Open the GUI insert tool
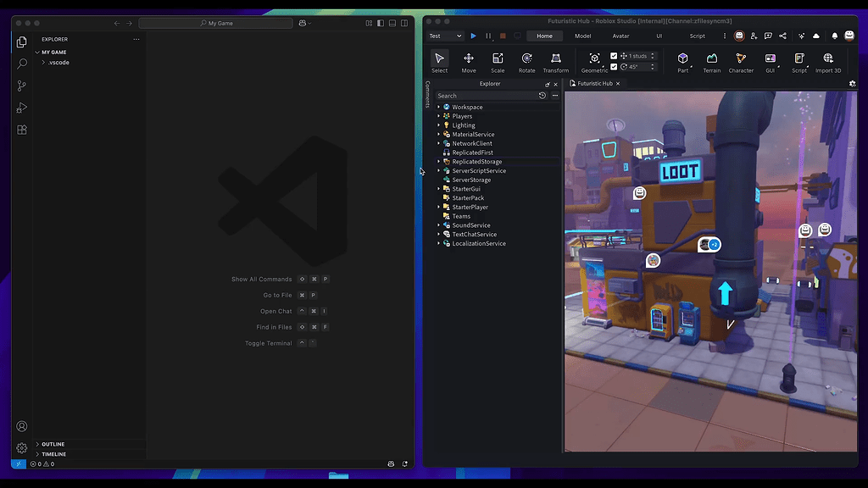 coord(770,60)
